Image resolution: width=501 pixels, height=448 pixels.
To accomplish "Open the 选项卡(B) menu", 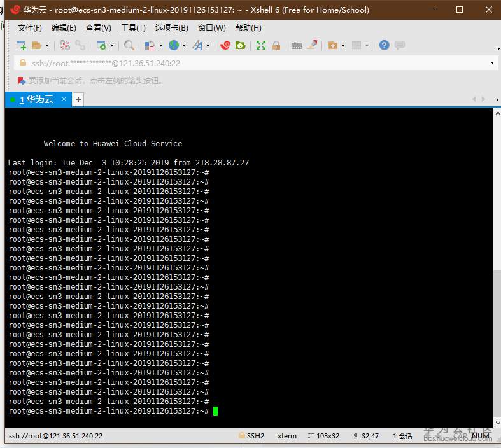I will (x=172, y=28).
